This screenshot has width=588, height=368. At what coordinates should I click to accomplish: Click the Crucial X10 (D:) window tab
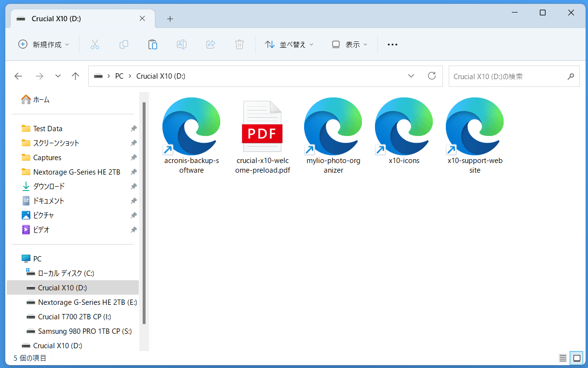pyautogui.click(x=82, y=18)
